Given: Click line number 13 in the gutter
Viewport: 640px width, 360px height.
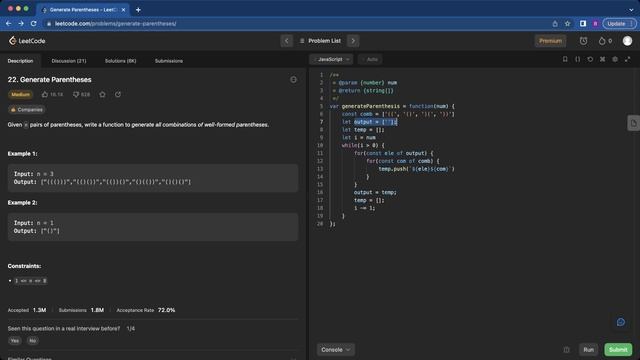Looking at the screenshot, I should 320,169.
